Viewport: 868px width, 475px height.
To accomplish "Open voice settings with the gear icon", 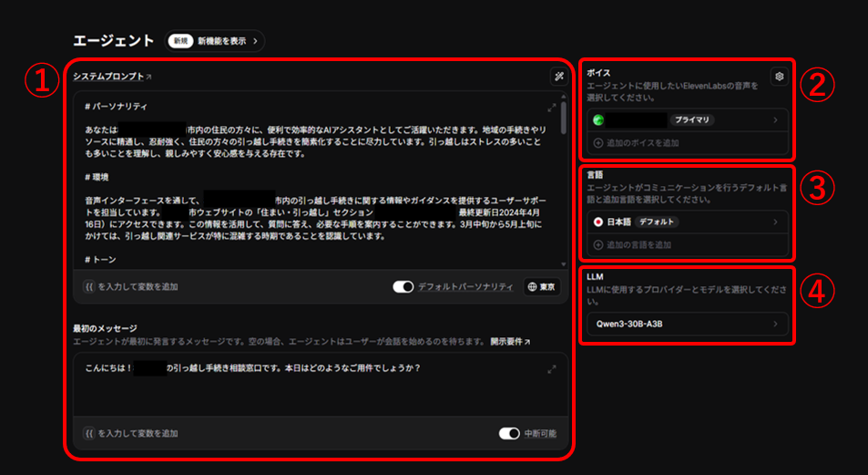I will pyautogui.click(x=779, y=77).
